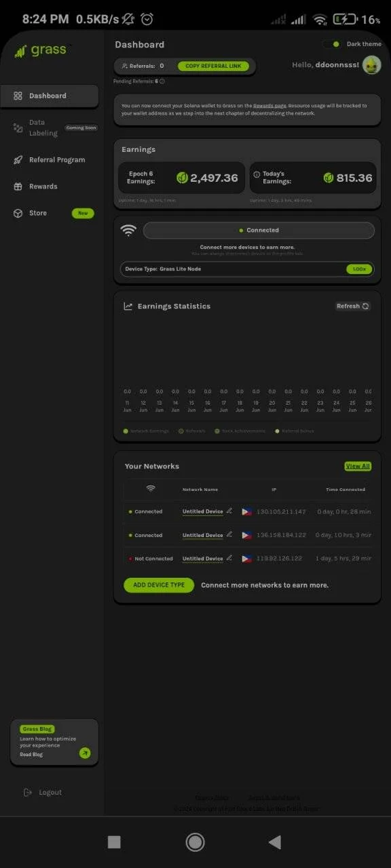The image size is (391, 868).
Task: Click the wifi icon in Networks table header
Action: click(151, 488)
